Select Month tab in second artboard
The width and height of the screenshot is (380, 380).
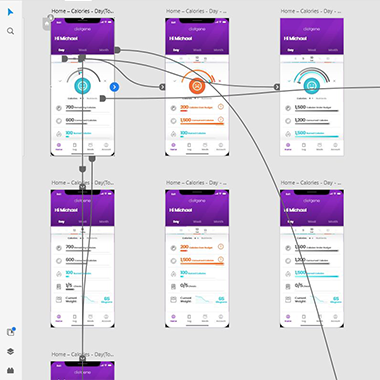(218, 50)
